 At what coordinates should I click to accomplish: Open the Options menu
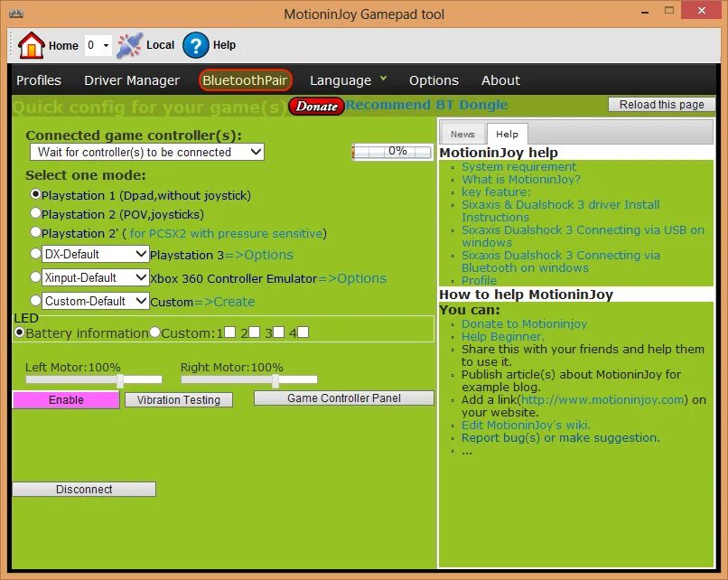click(434, 80)
